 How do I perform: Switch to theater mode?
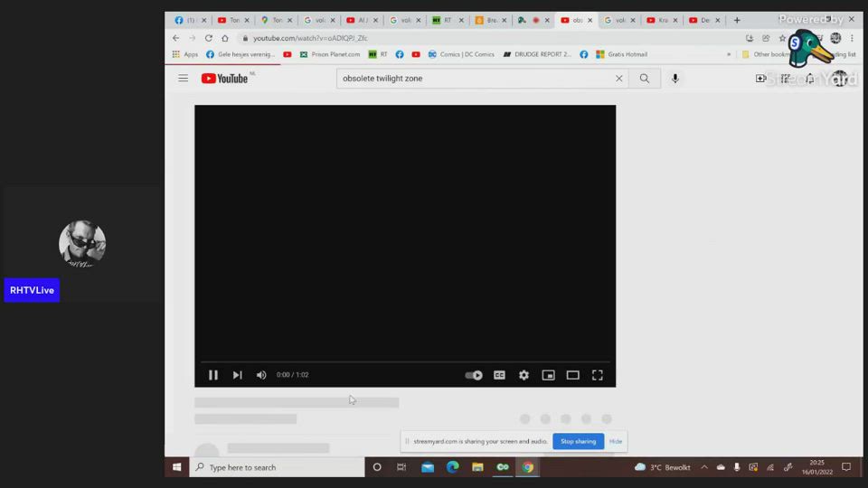point(572,375)
